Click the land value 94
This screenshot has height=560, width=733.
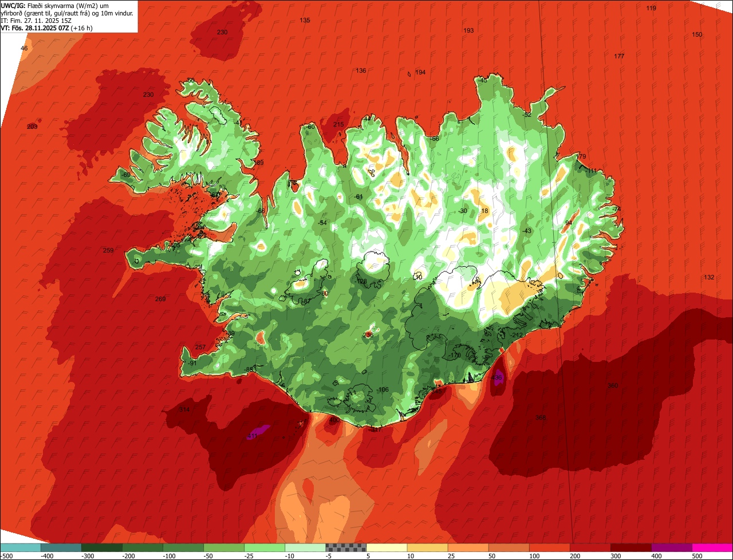(x=569, y=223)
